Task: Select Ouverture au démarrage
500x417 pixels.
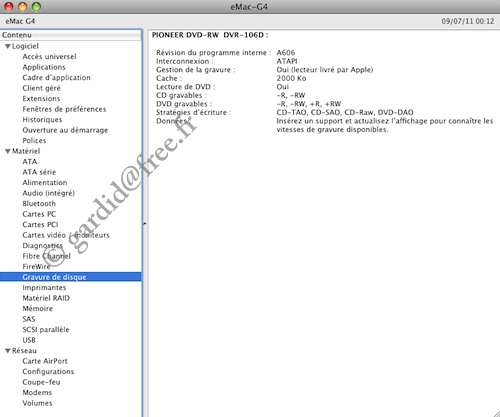Action: pyautogui.click(x=65, y=130)
